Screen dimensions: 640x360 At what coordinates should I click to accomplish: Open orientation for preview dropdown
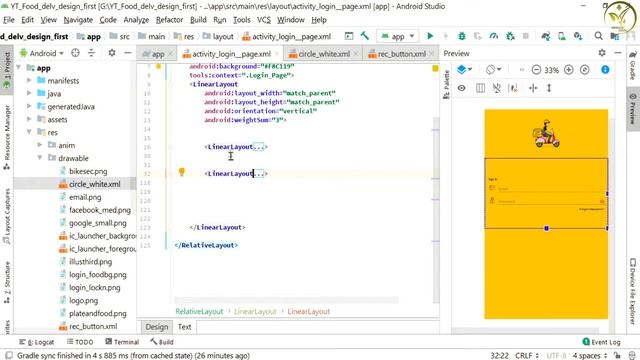[493, 69]
